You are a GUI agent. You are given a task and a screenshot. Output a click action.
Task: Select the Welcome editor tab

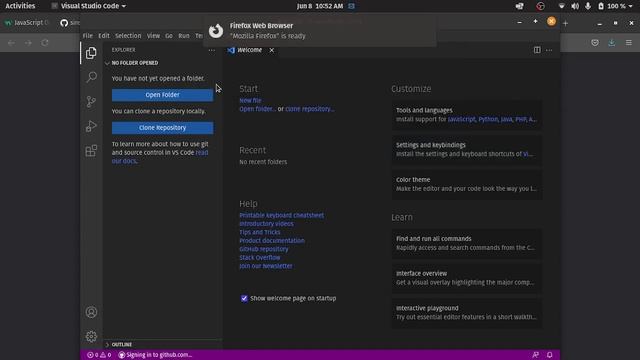tap(250, 50)
